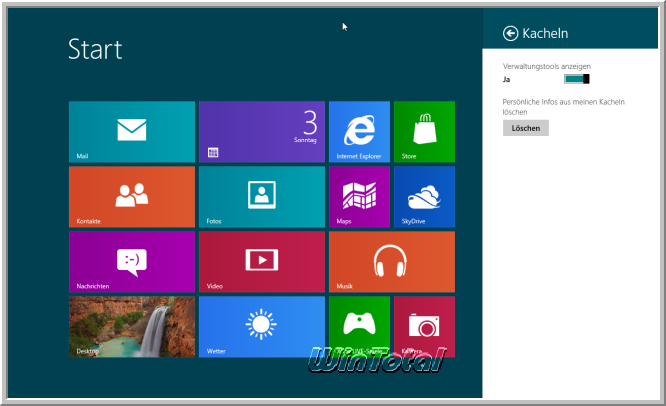This screenshot has height=406, width=666.
Task: Open the Kontakte tile
Action: [x=132, y=197]
